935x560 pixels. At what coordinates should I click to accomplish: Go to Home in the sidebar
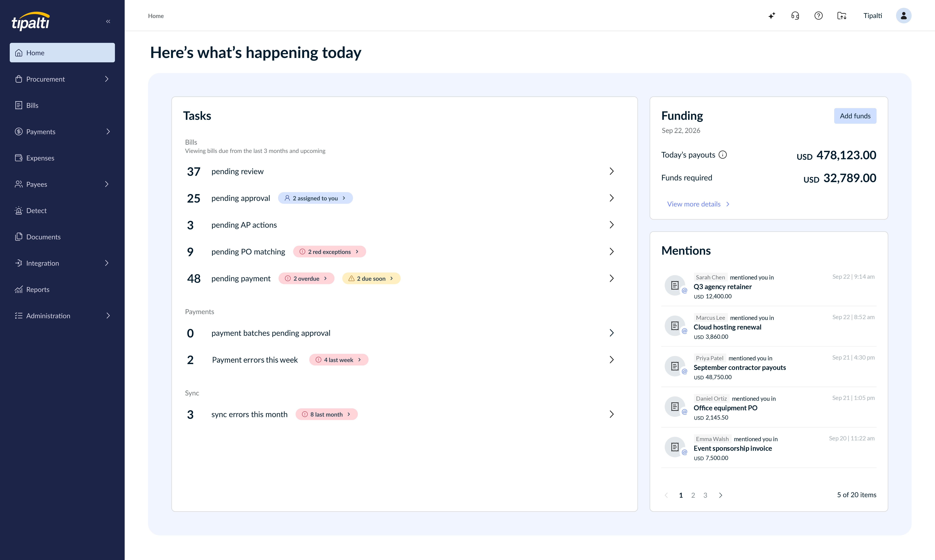pyautogui.click(x=62, y=52)
